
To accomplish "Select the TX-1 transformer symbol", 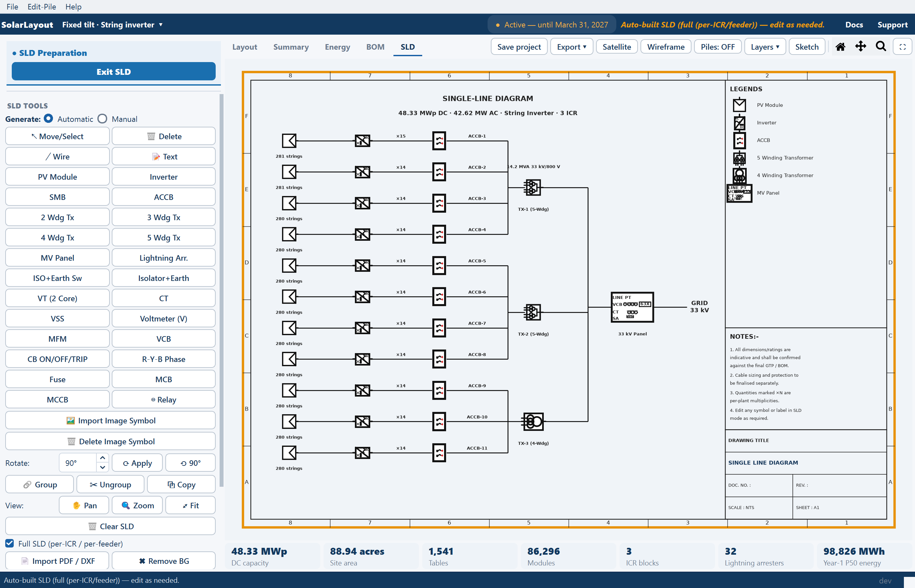I will pos(532,188).
